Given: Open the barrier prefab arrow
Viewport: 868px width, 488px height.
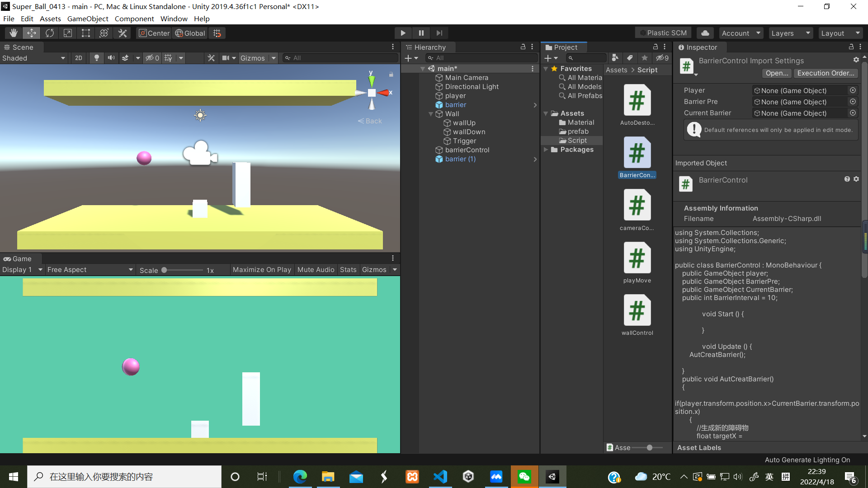Looking at the screenshot, I should point(535,105).
